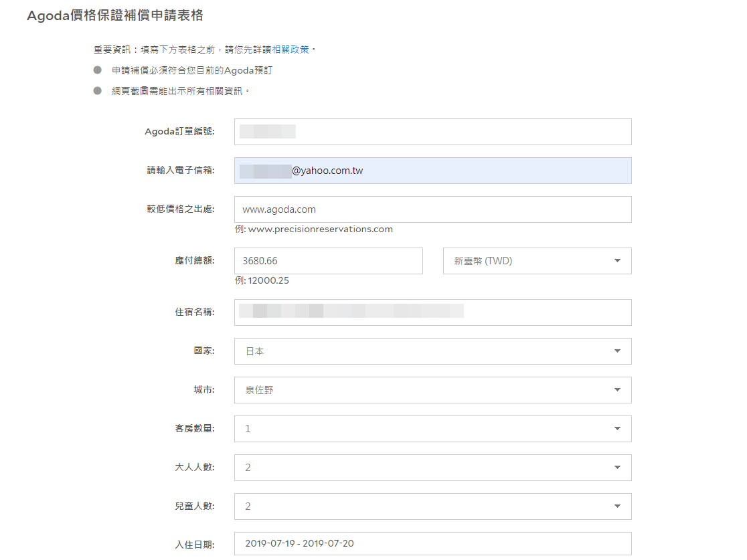Click the example amount text 12000.25
Viewport: 747px width, 560px height.
(268, 280)
